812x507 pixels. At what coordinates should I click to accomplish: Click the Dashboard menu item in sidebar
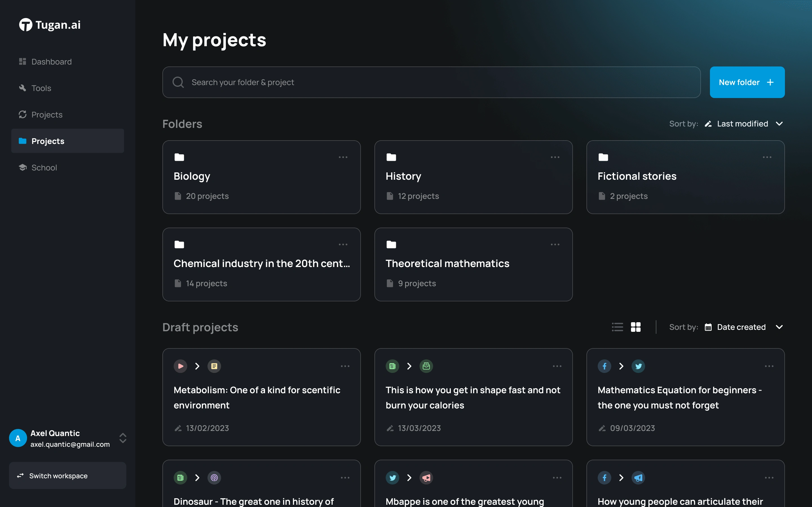pyautogui.click(x=51, y=61)
